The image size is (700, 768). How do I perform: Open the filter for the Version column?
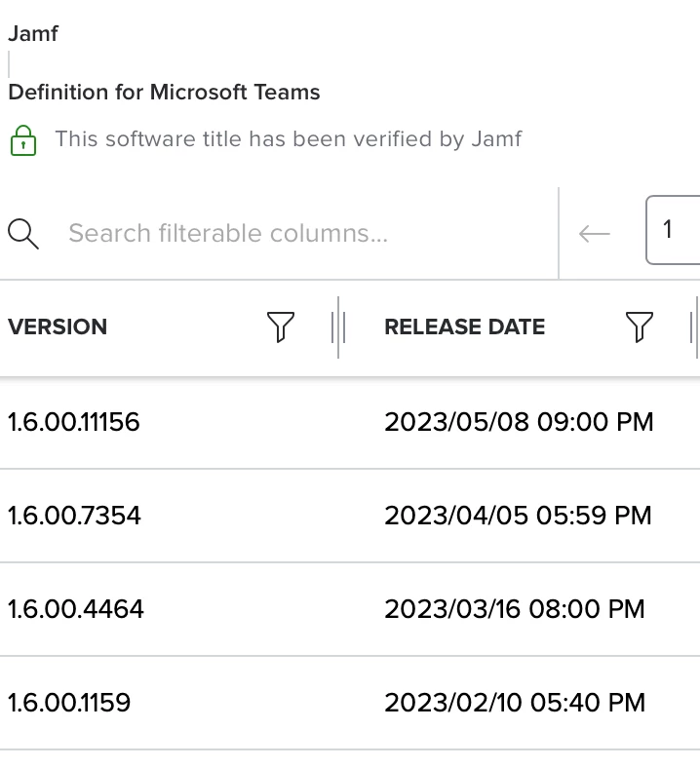coord(281,326)
